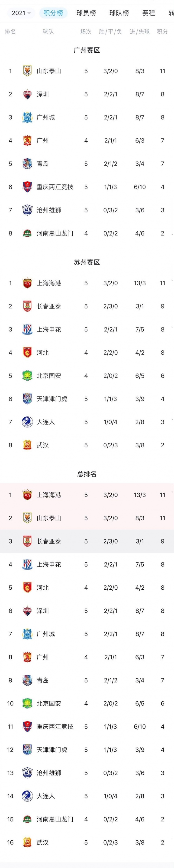The height and width of the screenshot is (868, 174).
Task: Open 重庆两江竞技 team name in 广州赛区
Action: (55, 187)
